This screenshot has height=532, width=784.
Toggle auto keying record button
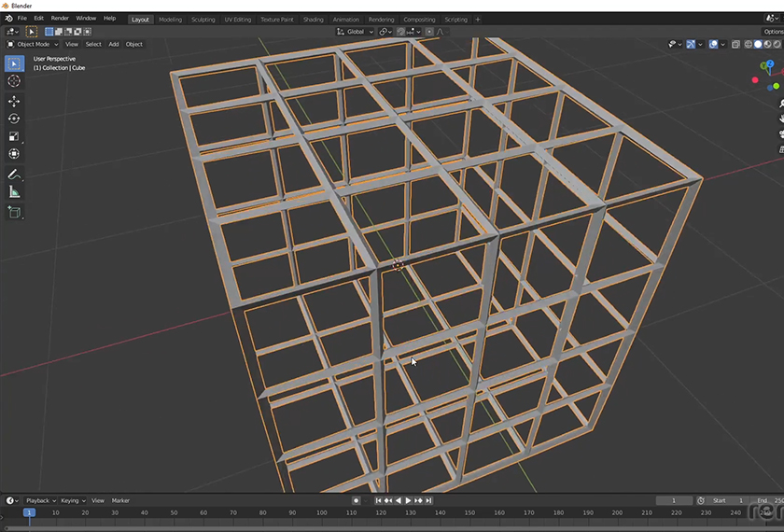356,501
